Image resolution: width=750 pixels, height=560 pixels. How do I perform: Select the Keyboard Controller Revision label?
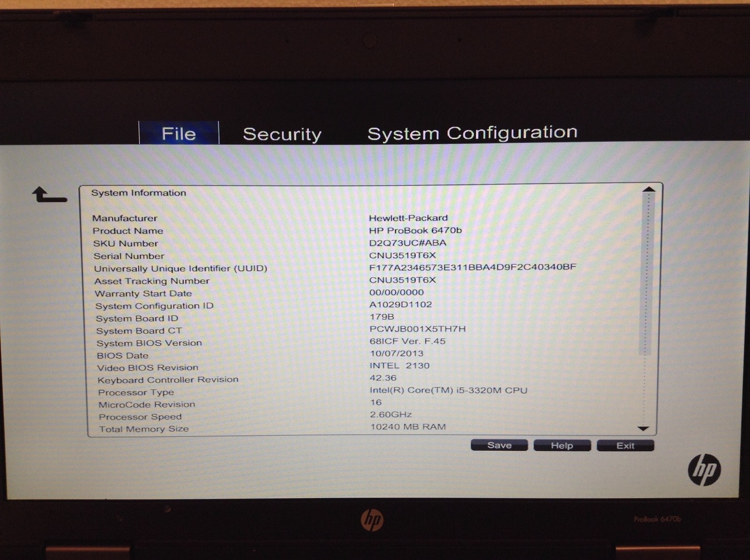pyautogui.click(x=168, y=380)
